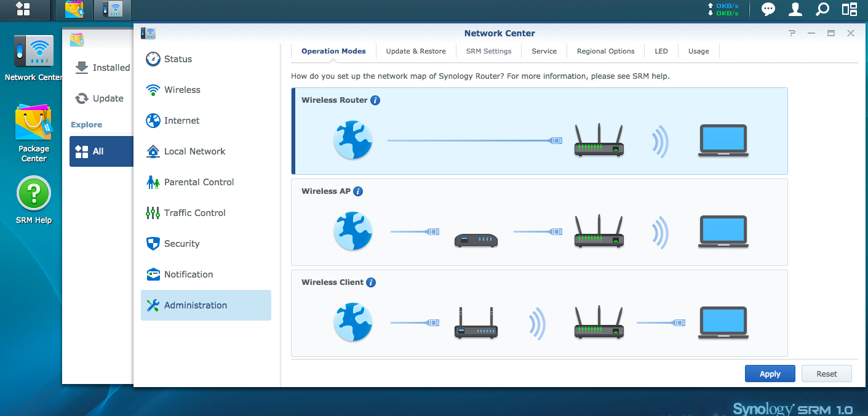Show info for Wireless Client mode
This screenshot has height=416, width=868.
371,282
